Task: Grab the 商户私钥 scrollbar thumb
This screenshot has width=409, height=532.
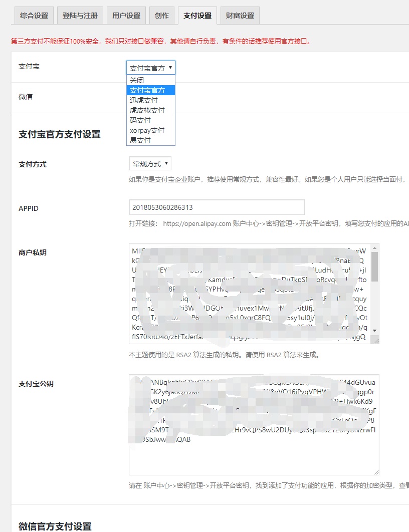Action: tap(375, 267)
